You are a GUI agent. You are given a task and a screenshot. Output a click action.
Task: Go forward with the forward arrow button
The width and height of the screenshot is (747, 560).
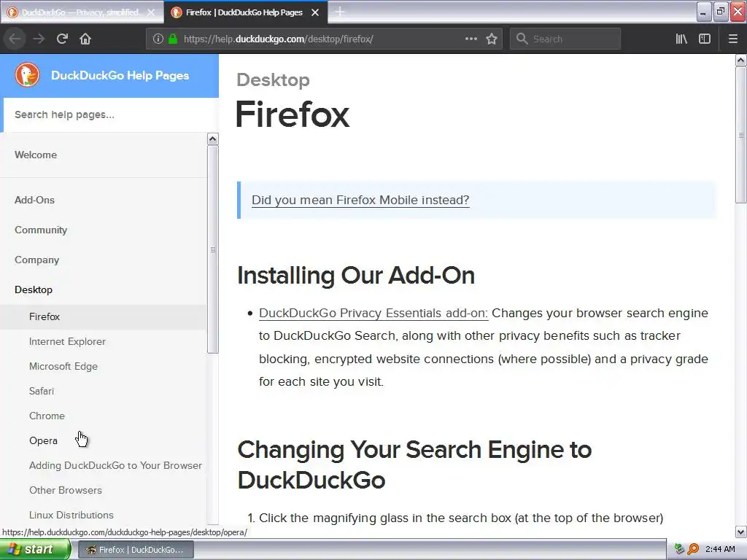point(39,39)
